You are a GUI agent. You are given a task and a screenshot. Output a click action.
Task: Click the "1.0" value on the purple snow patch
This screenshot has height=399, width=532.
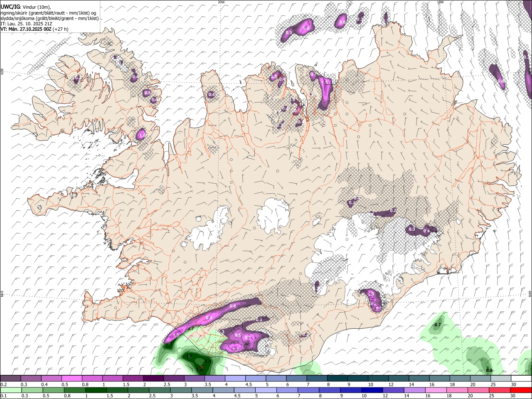(142, 135)
